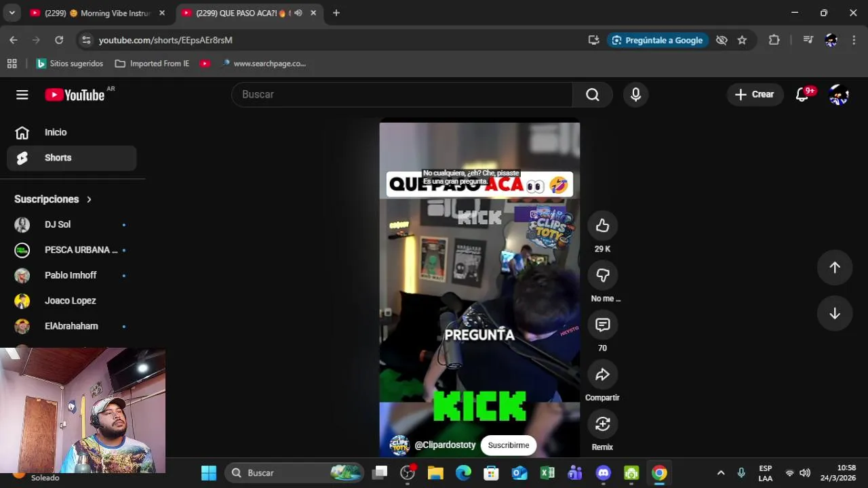Click the Crear button
Image resolution: width=868 pixels, height=488 pixels.
pos(755,95)
